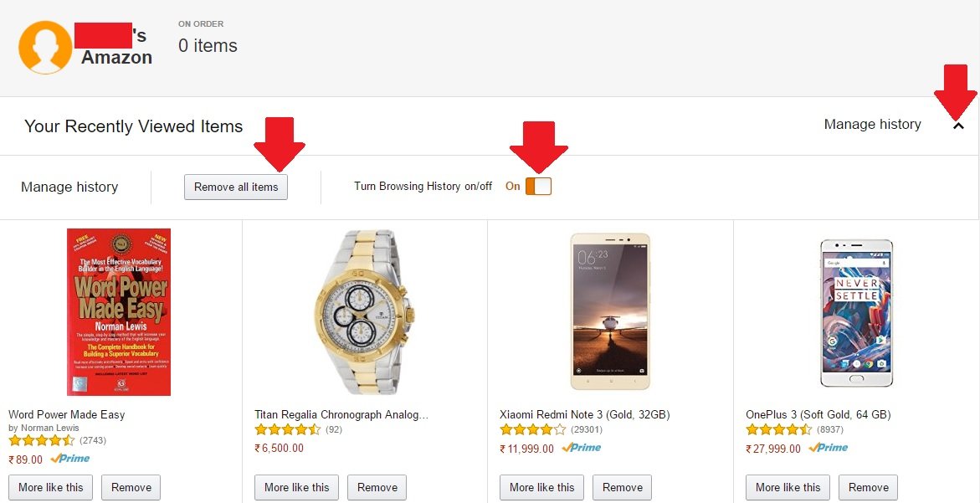Open the OnePlus 3 (Soft Gold, 64 GB) title link
Viewport: 980px width, 503px height.
818,414
